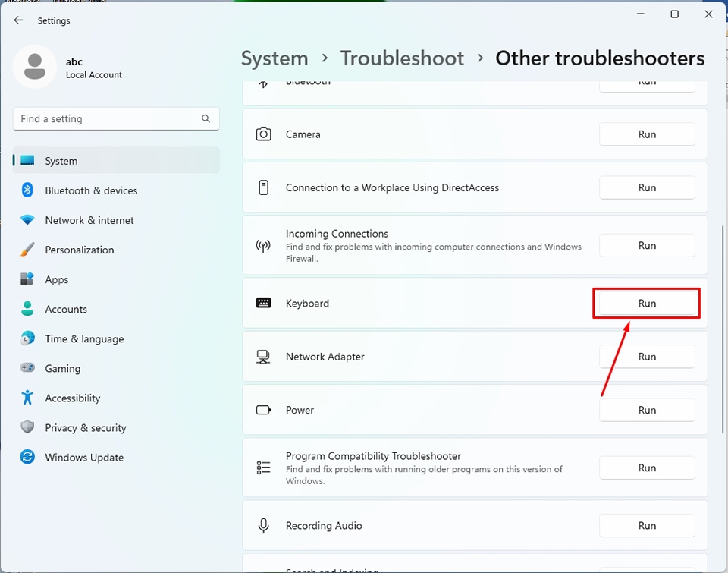Click the back arrow at top left

coord(18,20)
